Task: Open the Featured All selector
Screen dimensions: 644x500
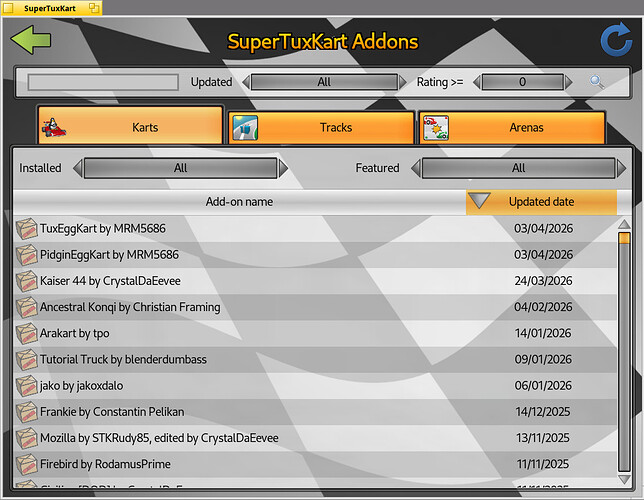Action: pyautogui.click(x=519, y=168)
